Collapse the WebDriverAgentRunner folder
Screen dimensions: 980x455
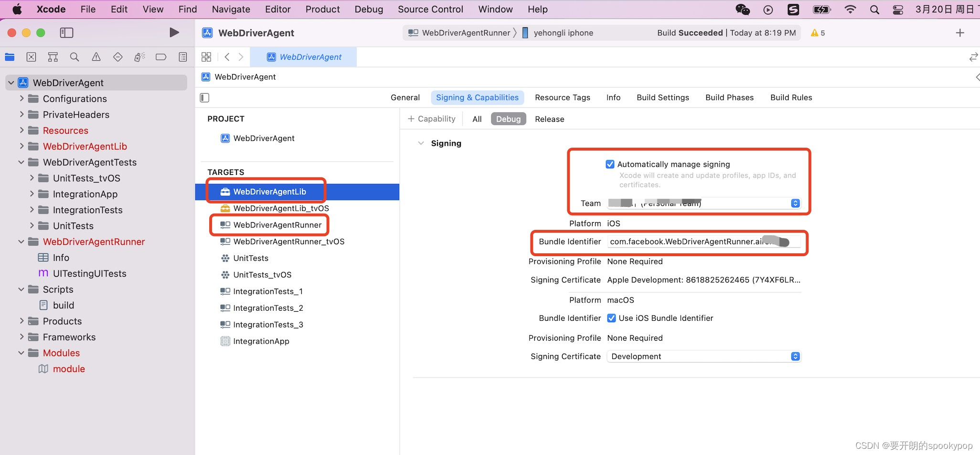(21, 241)
